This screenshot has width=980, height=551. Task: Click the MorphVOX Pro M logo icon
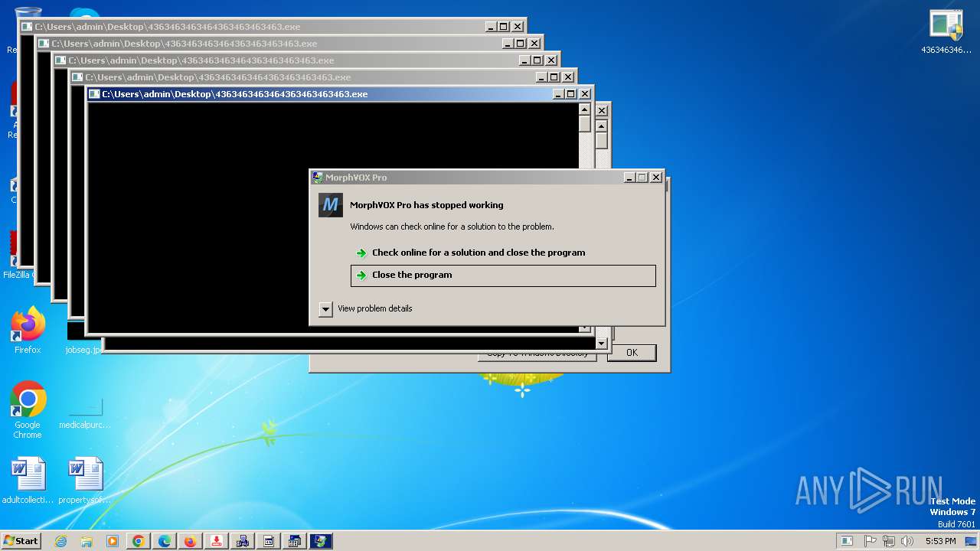coord(331,205)
